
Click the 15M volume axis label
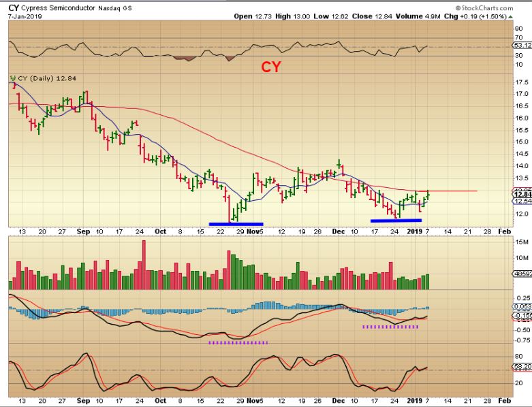pos(522,242)
